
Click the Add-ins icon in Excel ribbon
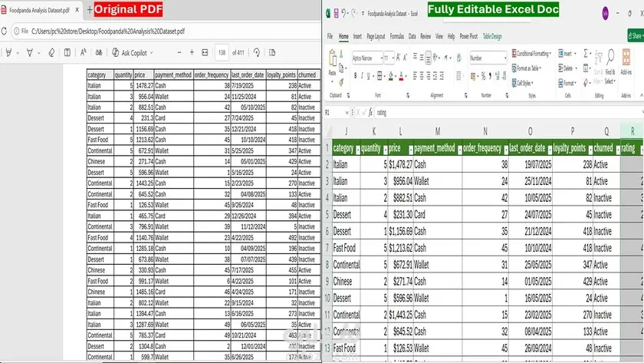[x=626, y=58]
